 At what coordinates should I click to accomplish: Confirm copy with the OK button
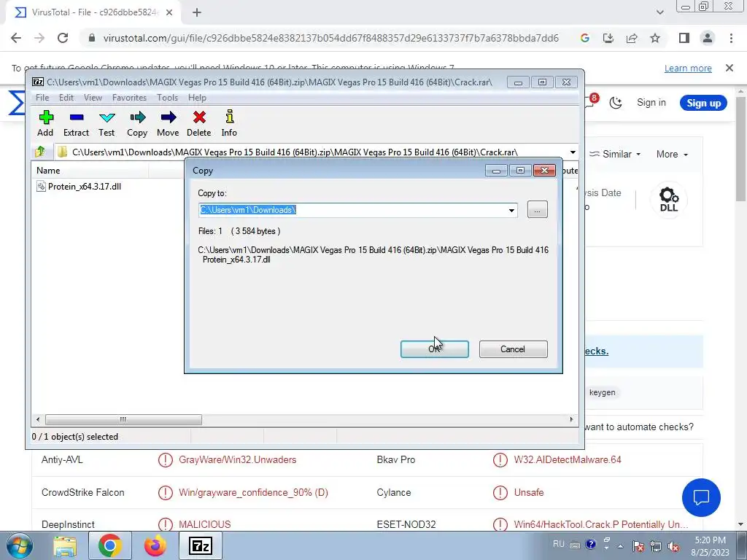point(435,349)
